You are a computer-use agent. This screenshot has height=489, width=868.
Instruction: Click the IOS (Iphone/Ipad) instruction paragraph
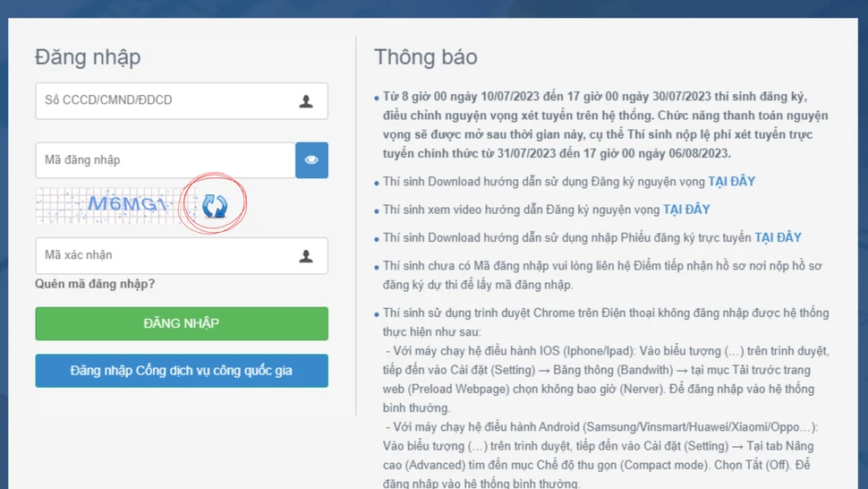coord(605,376)
